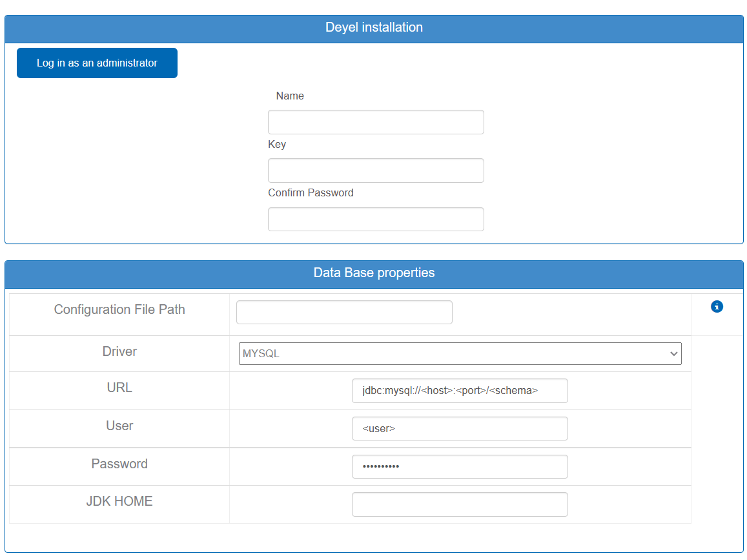Open the Driver dropdown showing MYSQL
The width and height of the screenshot is (747, 560).
(460, 354)
